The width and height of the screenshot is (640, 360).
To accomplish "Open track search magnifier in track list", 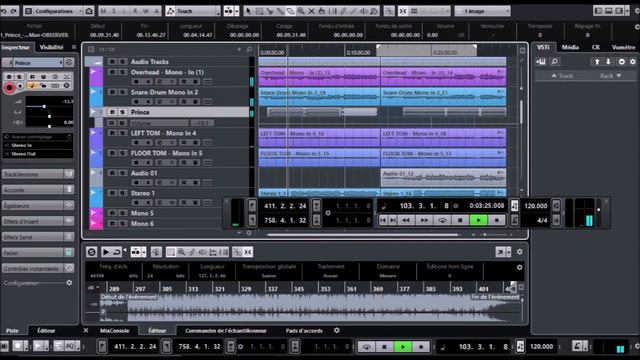I will pyautogui.click(x=249, y=49).
